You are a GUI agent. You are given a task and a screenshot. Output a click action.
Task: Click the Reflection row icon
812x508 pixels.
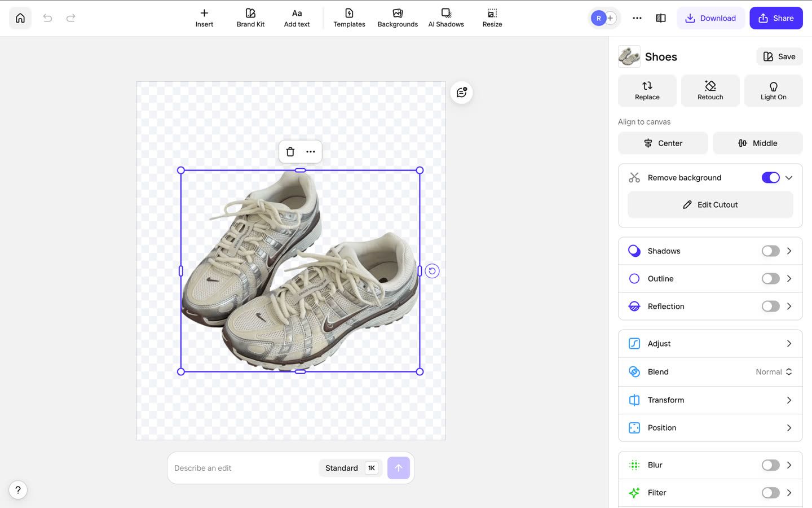click(x=634, y=306)
